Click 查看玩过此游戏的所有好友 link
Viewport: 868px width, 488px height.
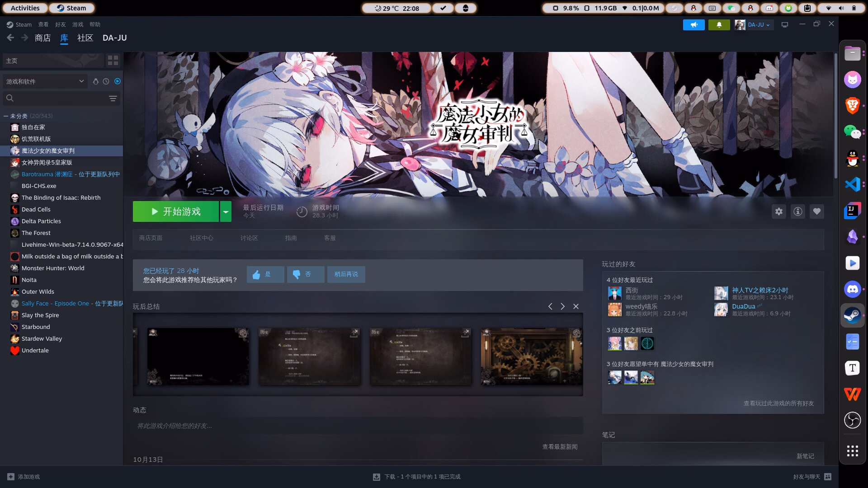[779, 404]
